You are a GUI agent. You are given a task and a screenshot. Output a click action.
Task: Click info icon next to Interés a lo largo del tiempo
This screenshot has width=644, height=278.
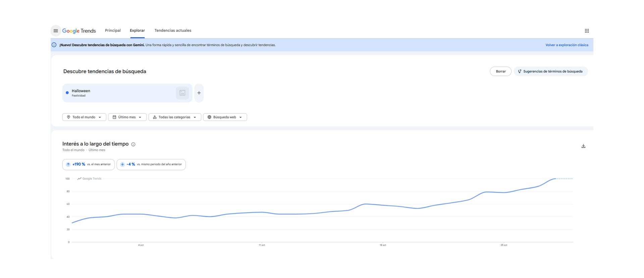point(133,145)
